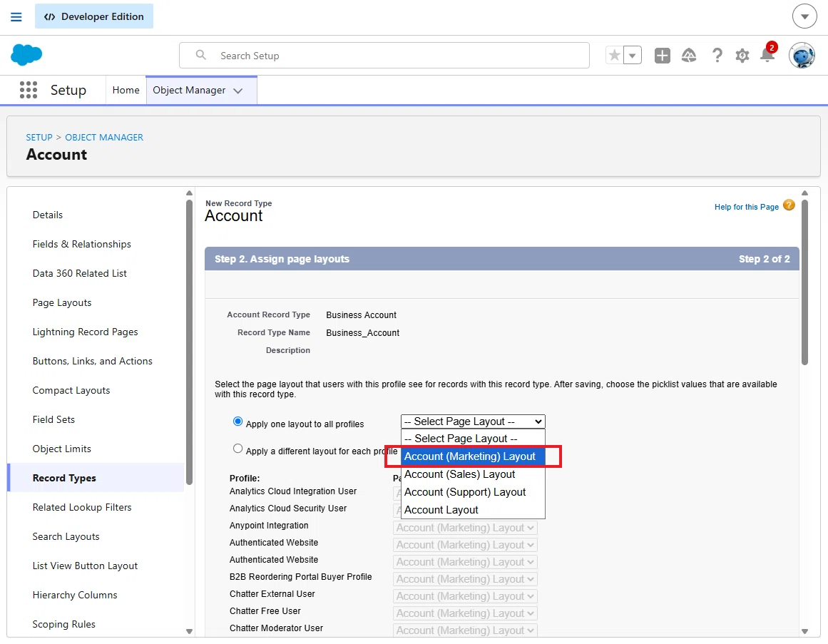Switch to the Home tab

pos(126,91)
